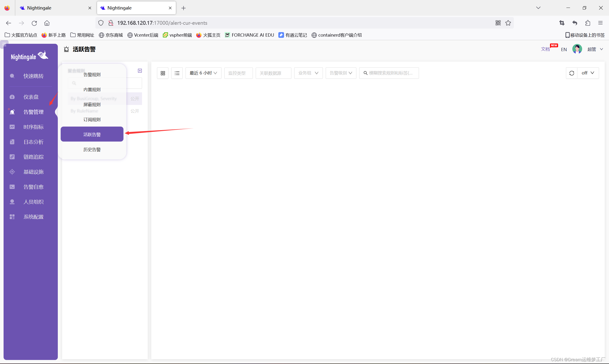Open 时序指标 metrics in sidebar
Screen dimensions: 609x364
[x=33, y=127]
